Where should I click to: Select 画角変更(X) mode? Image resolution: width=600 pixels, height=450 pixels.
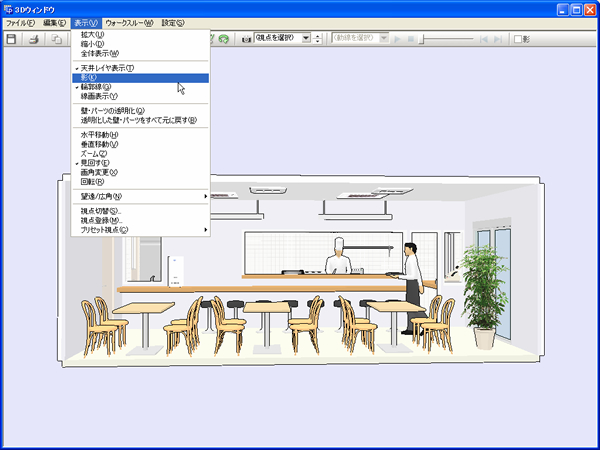pyautogui.click(x=140, y=173)
